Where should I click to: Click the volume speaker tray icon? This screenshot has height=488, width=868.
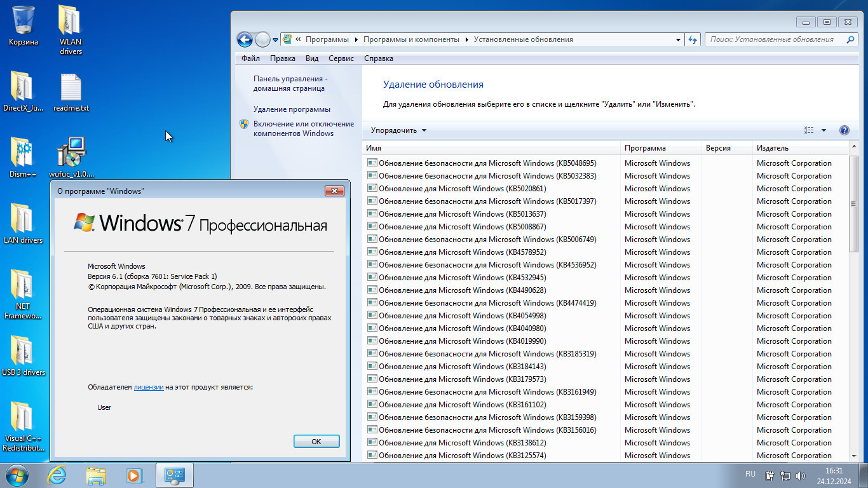[801, 475]
